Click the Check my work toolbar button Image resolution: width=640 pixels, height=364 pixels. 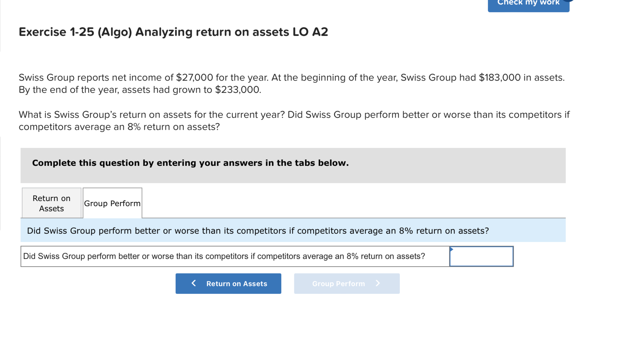coord(528,3)
